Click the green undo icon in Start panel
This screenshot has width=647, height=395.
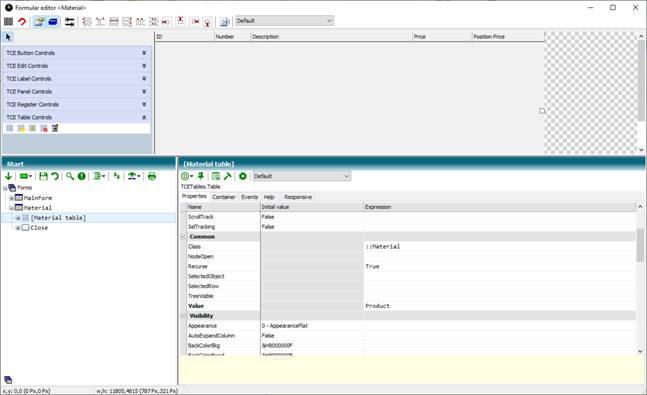(x=54, y=176)
